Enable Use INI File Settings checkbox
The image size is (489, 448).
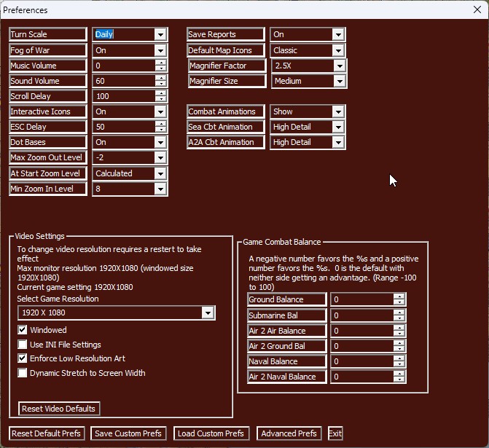[x=23, y=344]
